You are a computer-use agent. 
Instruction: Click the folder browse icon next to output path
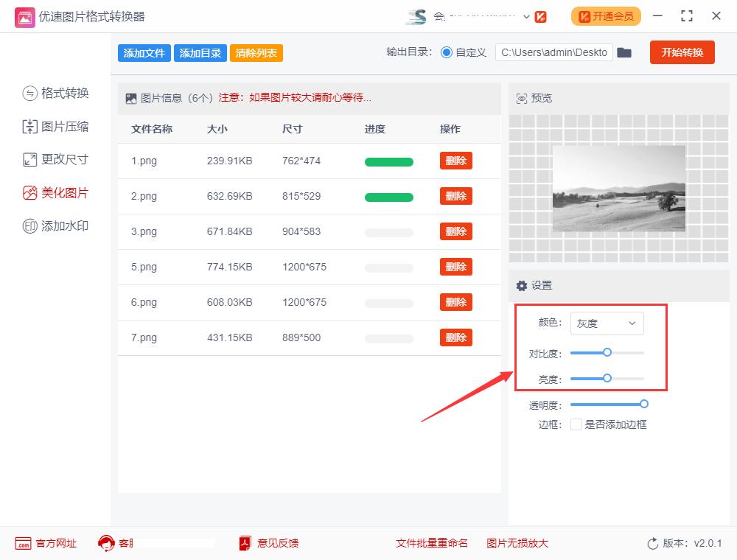[x=624, y=52]
